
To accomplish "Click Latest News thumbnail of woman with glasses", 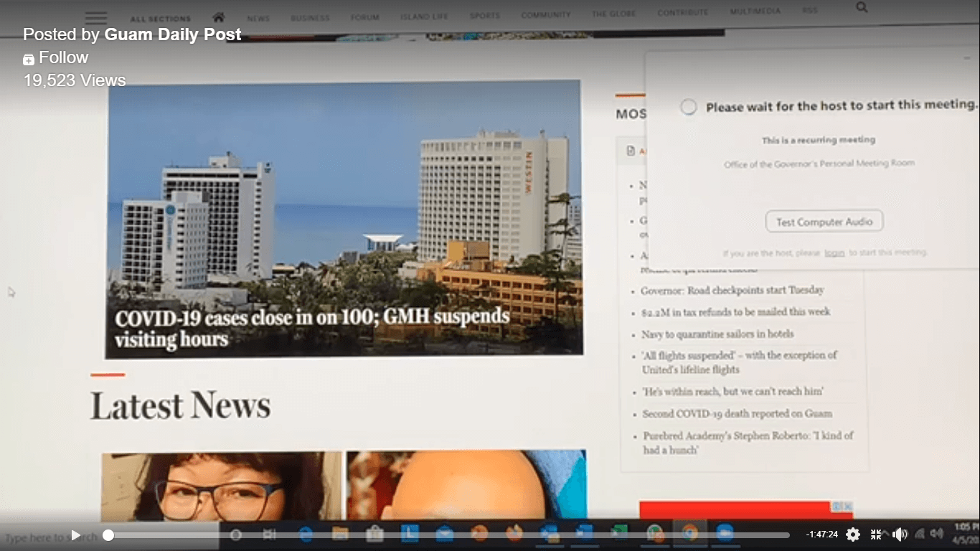I will pos(221,485).
